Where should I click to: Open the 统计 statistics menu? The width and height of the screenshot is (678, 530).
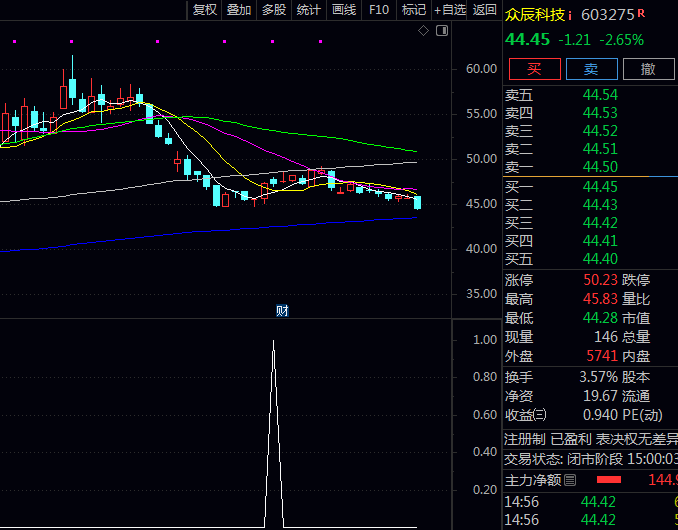coord(309,10)
